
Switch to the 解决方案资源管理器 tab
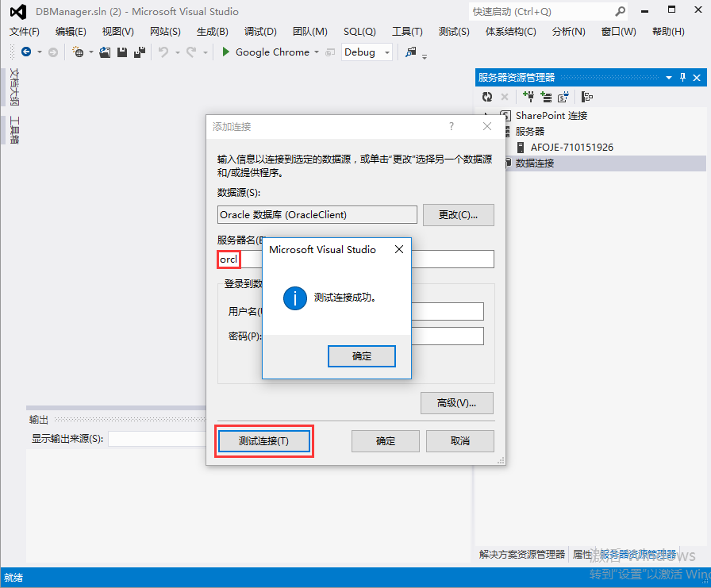[520, 554]
